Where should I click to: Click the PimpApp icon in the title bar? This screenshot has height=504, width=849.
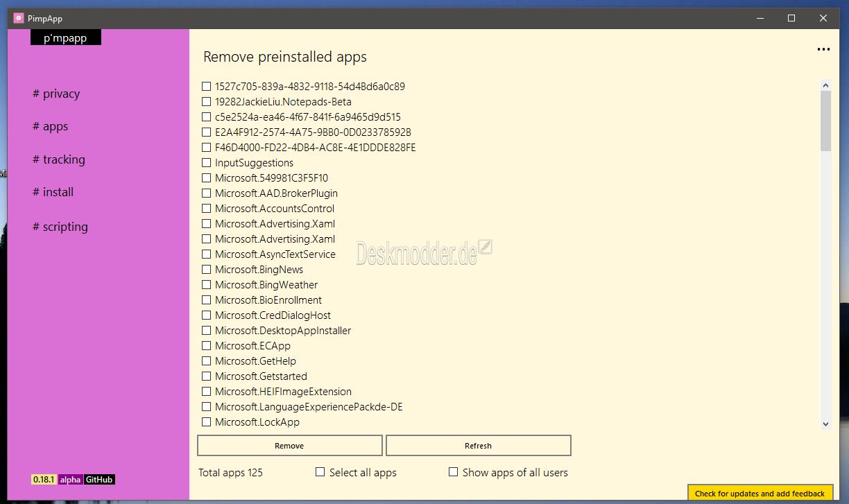[19, 18]
